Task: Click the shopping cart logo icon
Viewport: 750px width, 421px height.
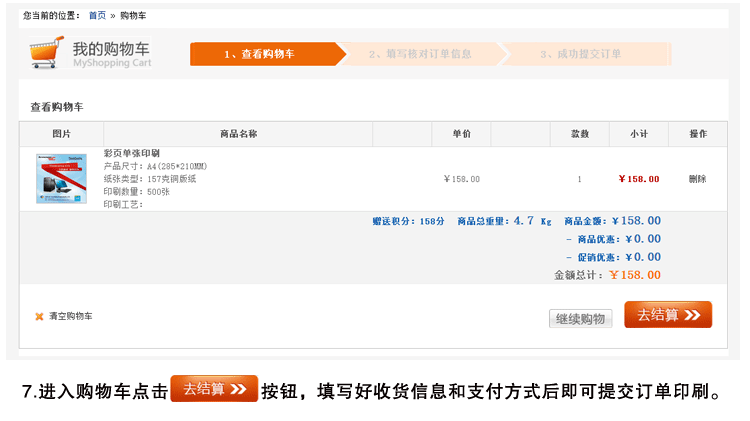Action: 46,52
